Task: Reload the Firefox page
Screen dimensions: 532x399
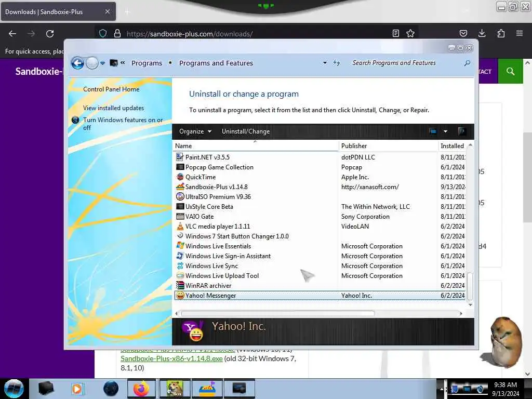Action: pyautogui.click(x=50, y=34)
